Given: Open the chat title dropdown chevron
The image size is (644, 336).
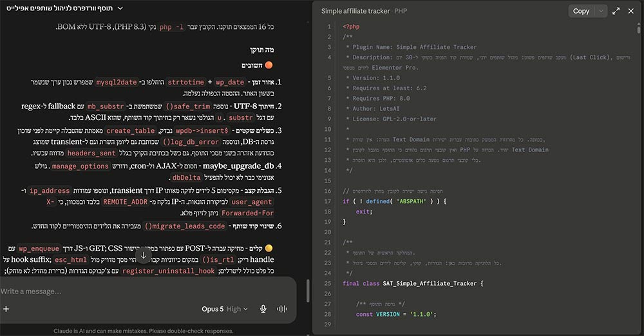Looking at the screenshot, I should pyautogui.click(x=120, y=8).
